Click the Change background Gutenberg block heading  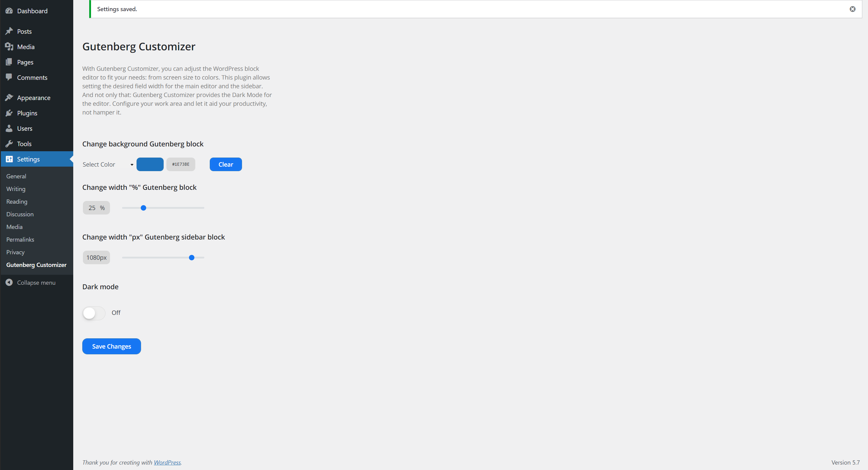tap(143, 144)
